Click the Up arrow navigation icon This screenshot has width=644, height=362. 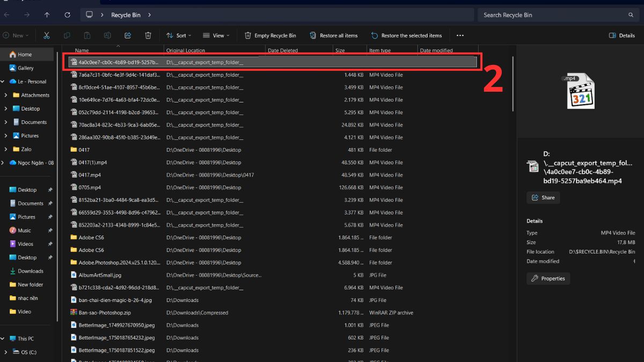pos(47,15)
